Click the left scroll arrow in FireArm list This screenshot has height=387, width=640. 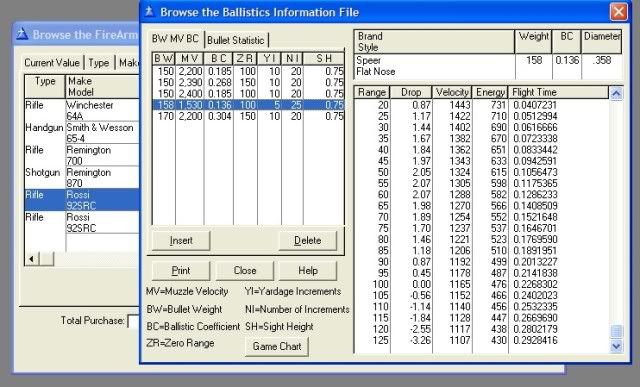click(32, 258)
